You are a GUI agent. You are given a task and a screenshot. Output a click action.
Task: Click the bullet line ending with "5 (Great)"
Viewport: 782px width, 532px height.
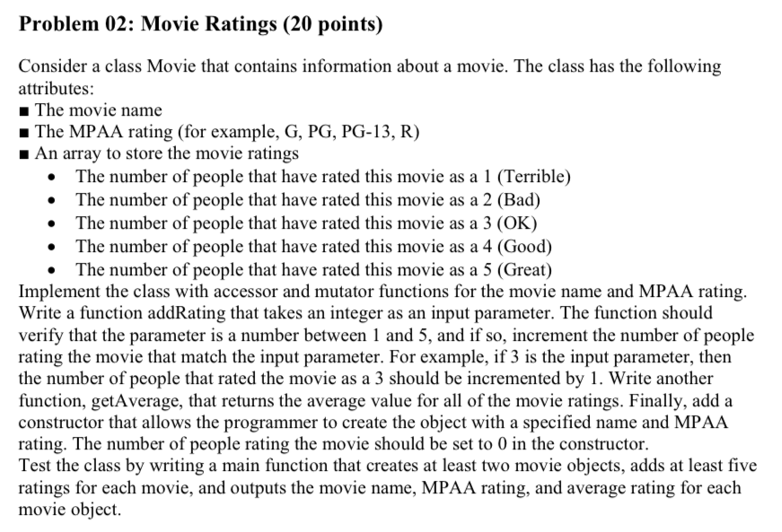(x=313, y=269)
